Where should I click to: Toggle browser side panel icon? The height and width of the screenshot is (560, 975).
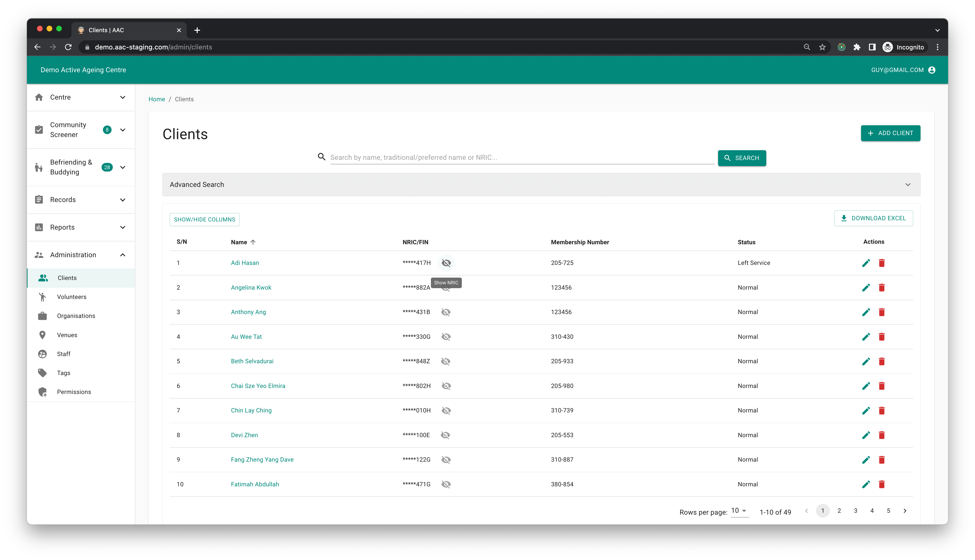(x=872, y=47)
